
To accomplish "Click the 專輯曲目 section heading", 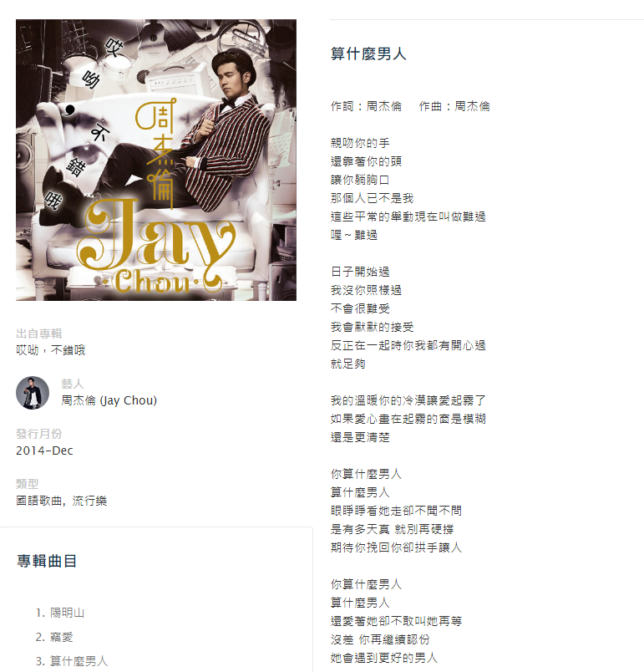I will coord(47,561).
